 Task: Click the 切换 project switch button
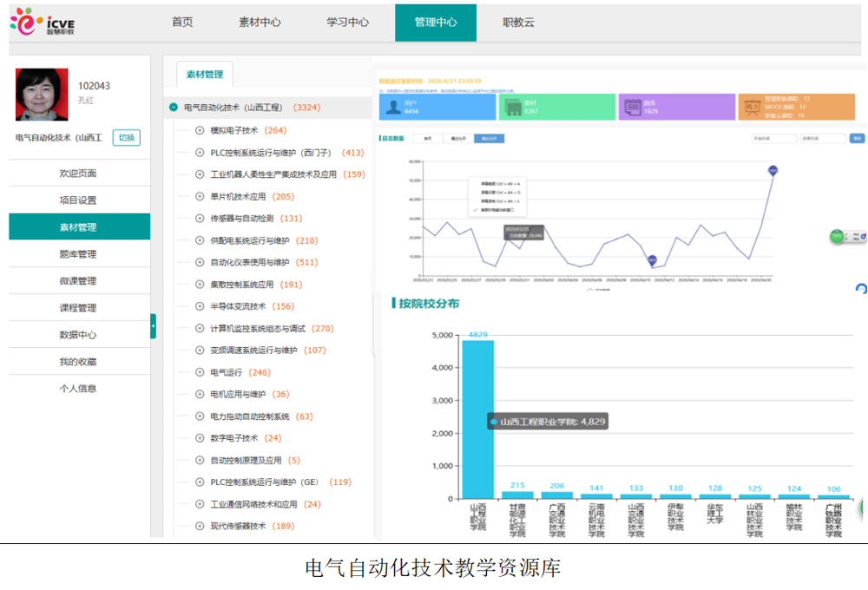(x=127, y=137)
